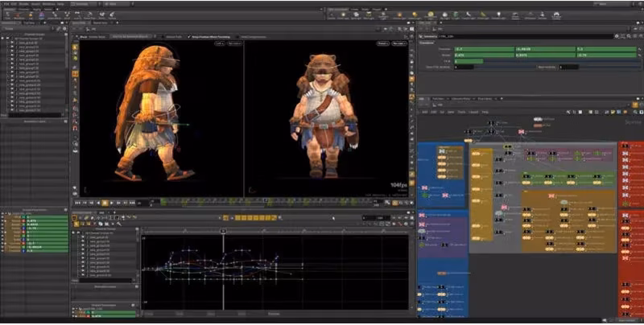Jump to first frame using the playbar button

[x=77, y=202]
